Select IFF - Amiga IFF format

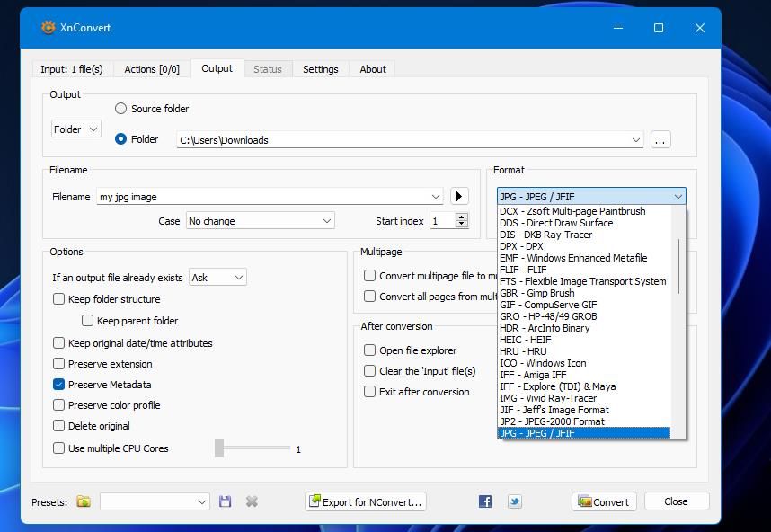(585, 375)
